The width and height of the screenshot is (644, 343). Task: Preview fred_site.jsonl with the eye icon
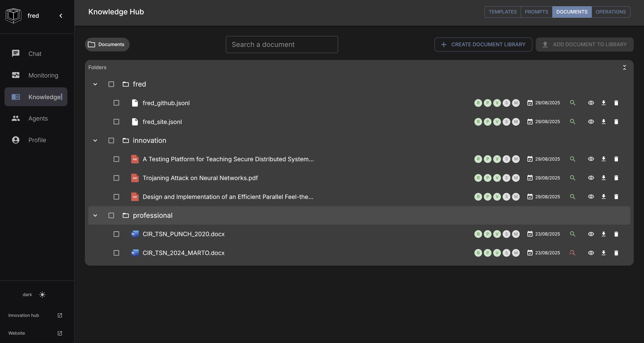591,122
